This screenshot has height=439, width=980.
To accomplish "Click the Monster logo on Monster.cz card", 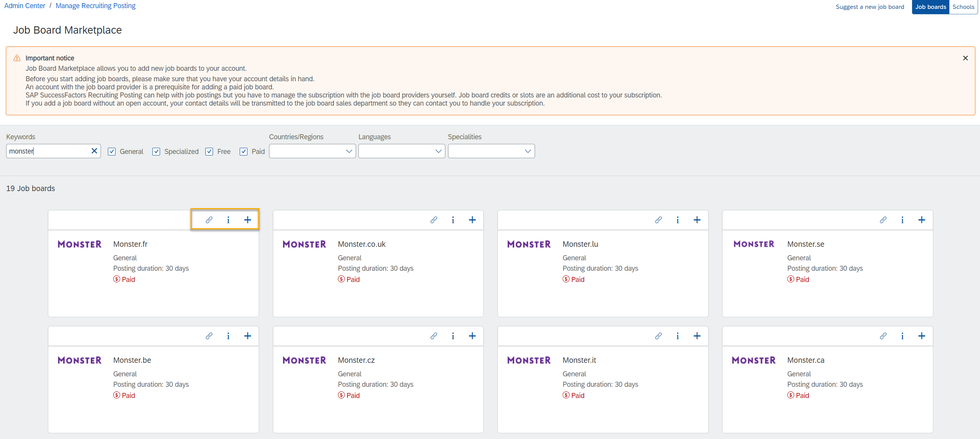I will pos(304,360).
